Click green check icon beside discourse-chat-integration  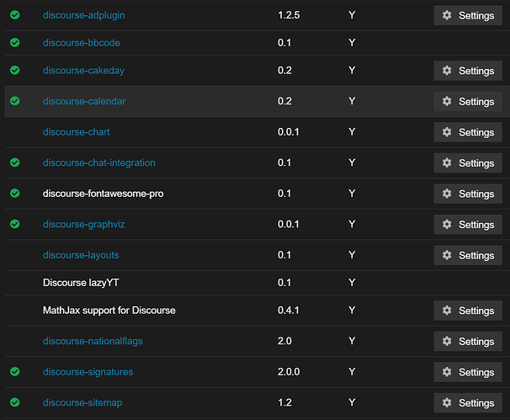[15, 162]
